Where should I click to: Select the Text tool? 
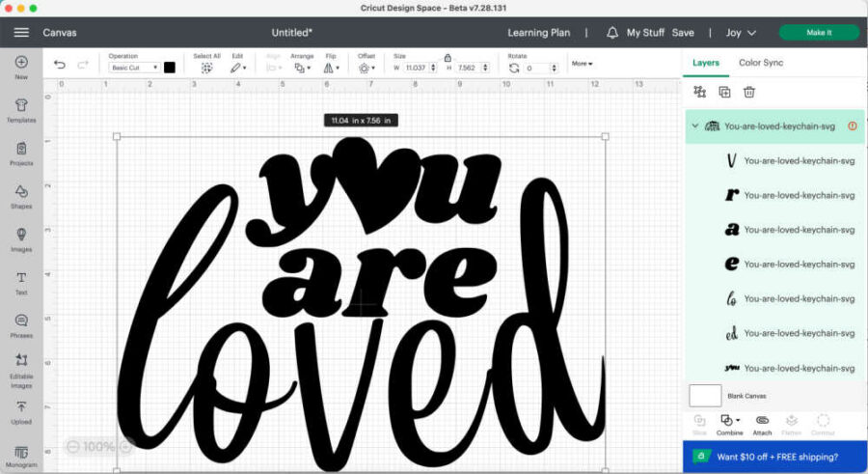coord(21,281)
